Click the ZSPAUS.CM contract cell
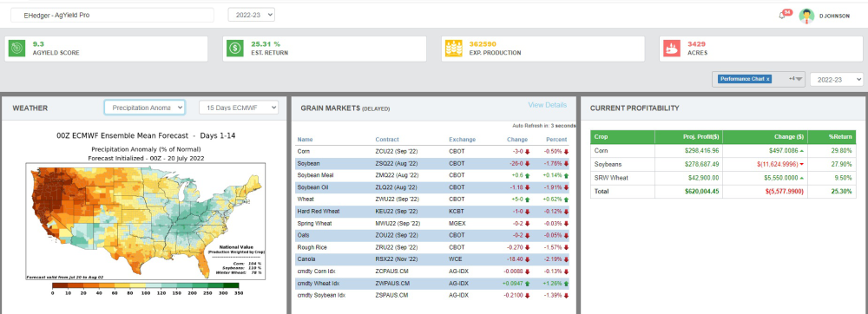 click(x=391, y=296)
